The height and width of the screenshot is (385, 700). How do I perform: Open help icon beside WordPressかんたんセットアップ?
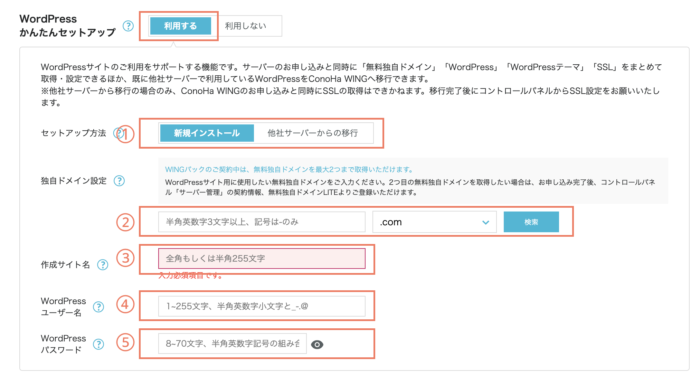click(x=128, y=26)
